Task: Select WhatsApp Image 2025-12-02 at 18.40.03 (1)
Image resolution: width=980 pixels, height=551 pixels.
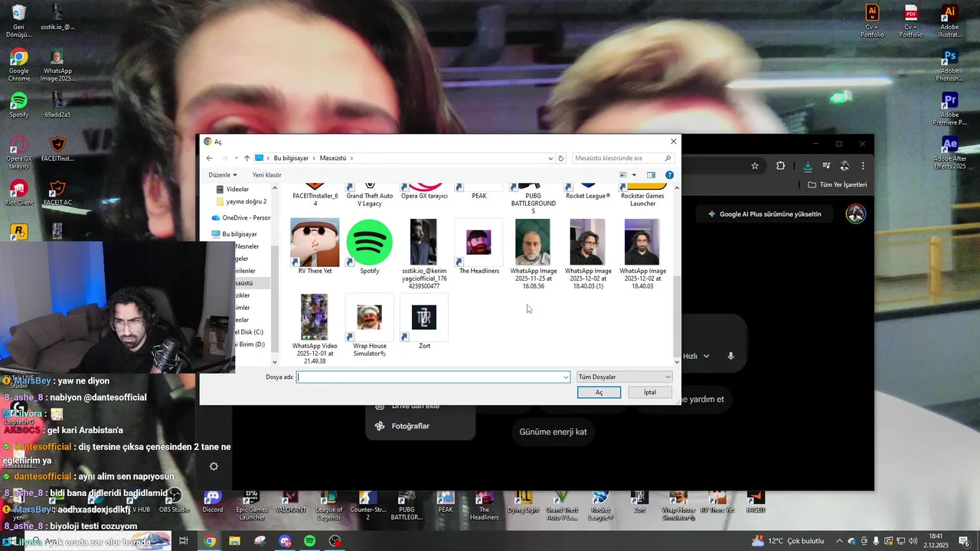Action: tap(588, 253)
